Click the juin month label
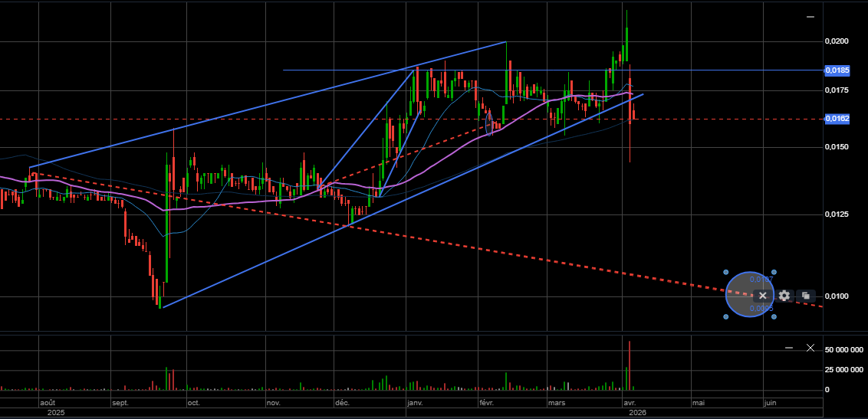The width and height of the screenshot is (868, 419). [x=771, y=403]
